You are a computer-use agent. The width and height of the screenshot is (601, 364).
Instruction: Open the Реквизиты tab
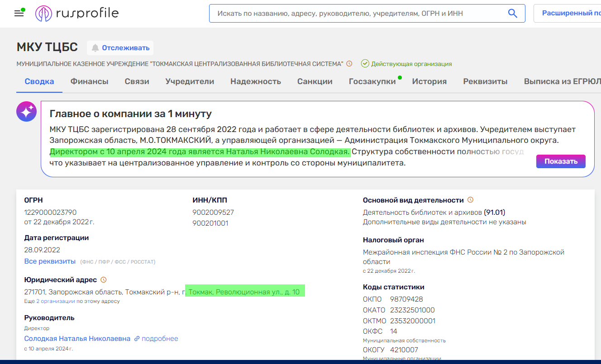point(485,81)
